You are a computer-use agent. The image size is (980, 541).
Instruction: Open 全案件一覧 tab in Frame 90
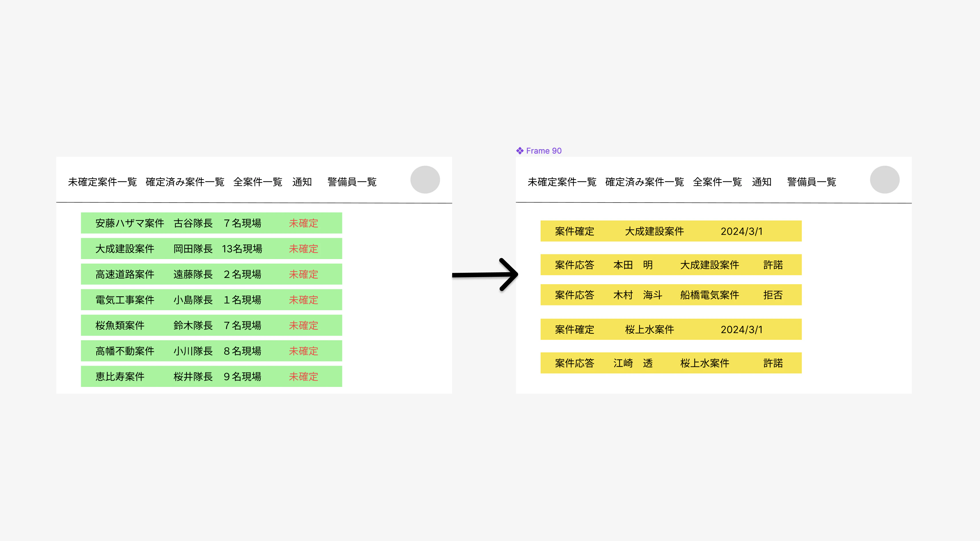pyautogui.click(x=717, y=182)
